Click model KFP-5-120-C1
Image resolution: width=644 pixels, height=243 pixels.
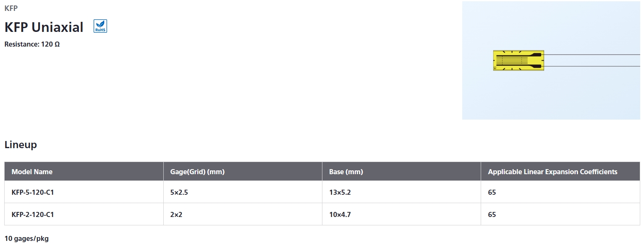33,192
